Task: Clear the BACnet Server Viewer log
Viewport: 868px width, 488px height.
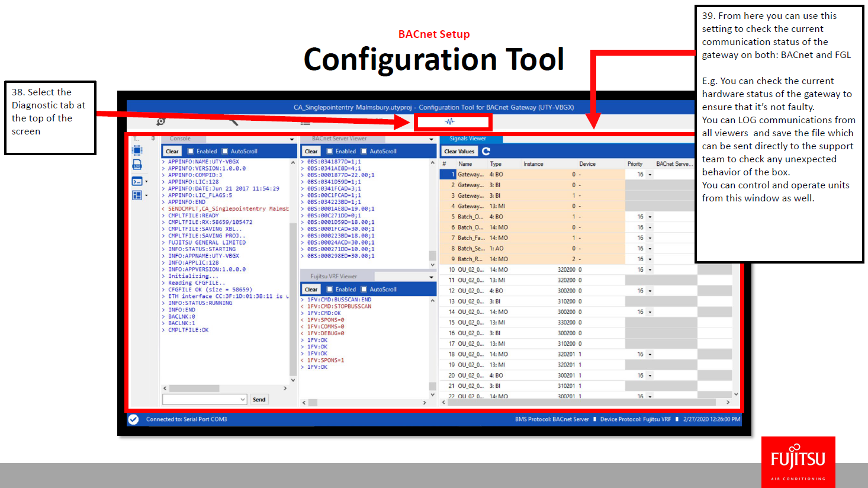Action: click(311, 152)
